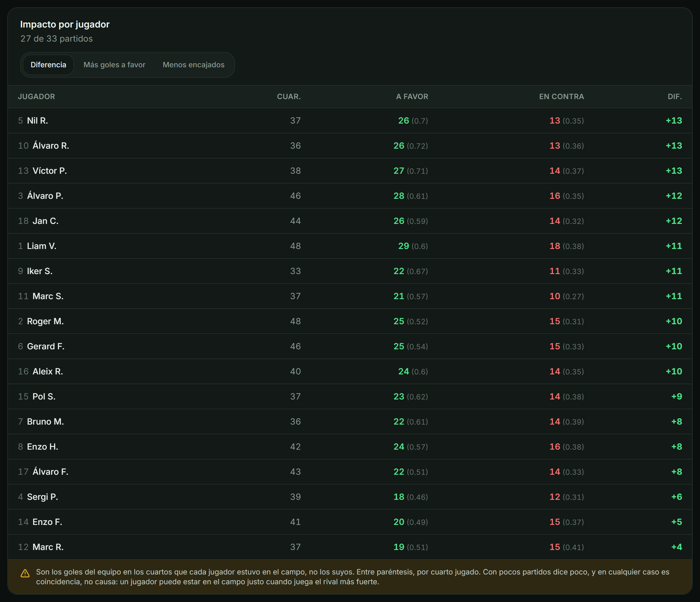Select the Diferencia tab
Viewport: 700px width, 602px height.
tap(48, 65)
